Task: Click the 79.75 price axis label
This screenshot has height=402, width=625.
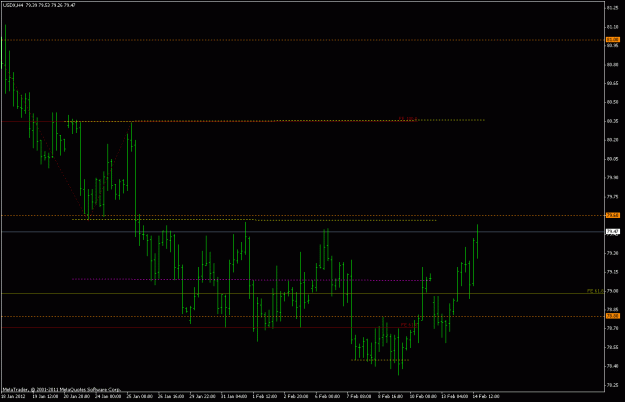Action: pos(613,197)
